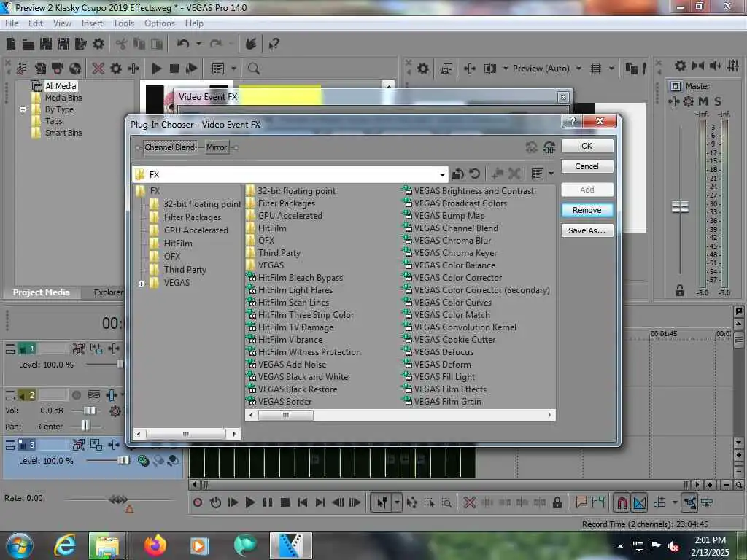Open Master bus gear settings icon
The width and height of the screenshot is (747, 560).
(x=681, y=66)
